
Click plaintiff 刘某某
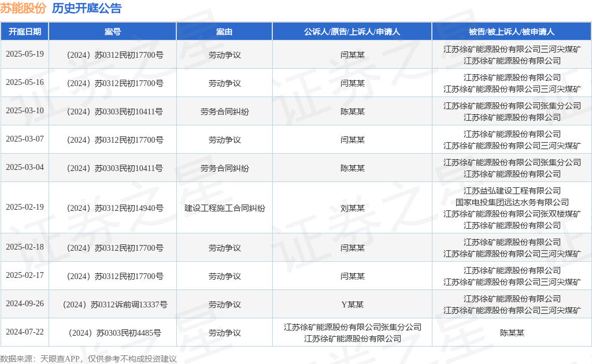352,208
